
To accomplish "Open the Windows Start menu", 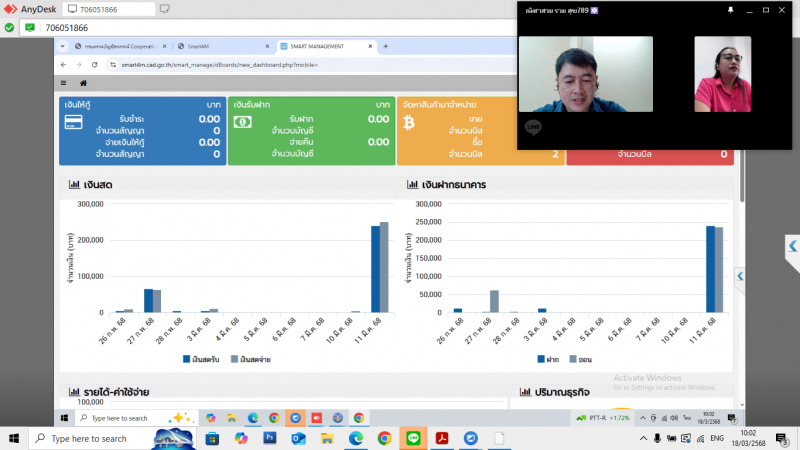I will pos(14,438).
